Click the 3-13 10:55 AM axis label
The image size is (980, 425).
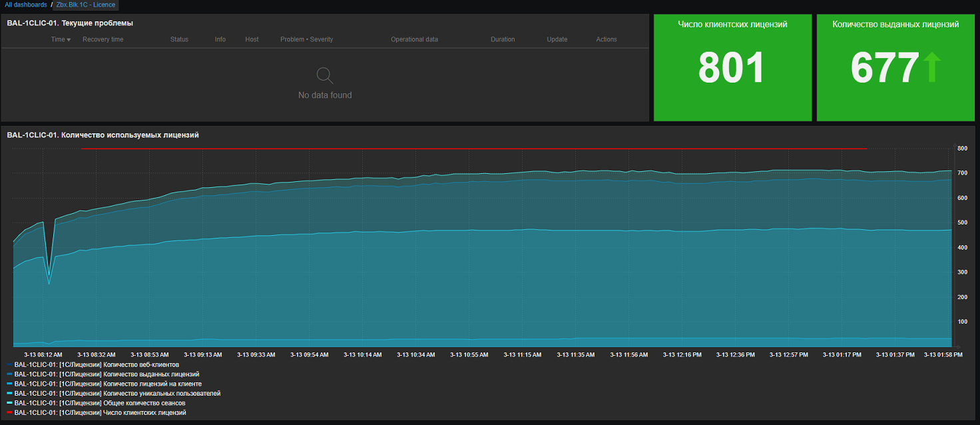coord(469,355)
